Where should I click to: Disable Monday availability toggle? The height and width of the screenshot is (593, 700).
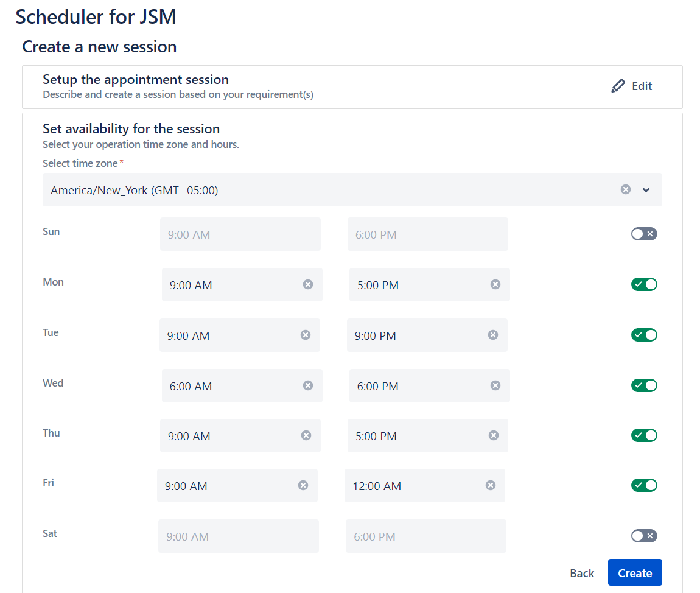pos(644,284)
